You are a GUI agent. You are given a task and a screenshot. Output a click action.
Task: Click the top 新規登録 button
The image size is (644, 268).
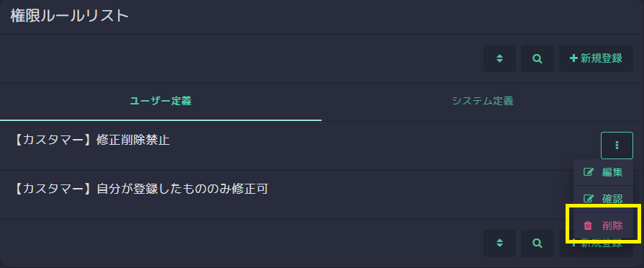tap(596, 58)
